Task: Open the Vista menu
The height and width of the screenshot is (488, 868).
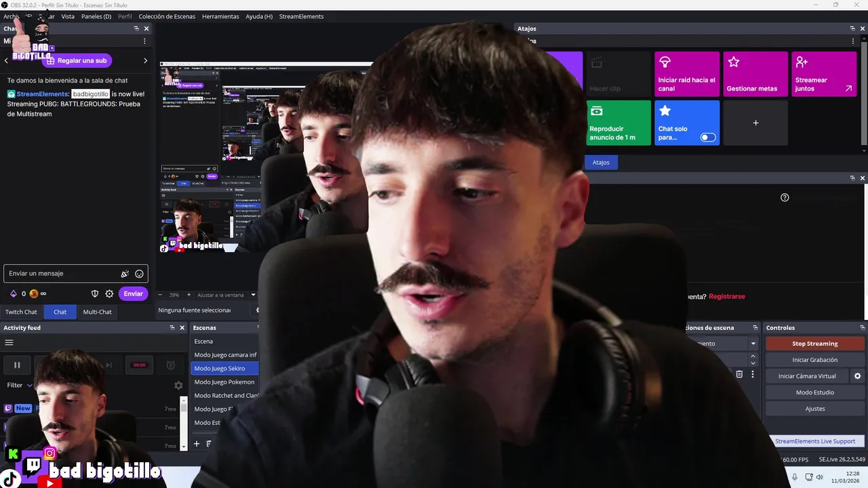Action: point(68,16)
